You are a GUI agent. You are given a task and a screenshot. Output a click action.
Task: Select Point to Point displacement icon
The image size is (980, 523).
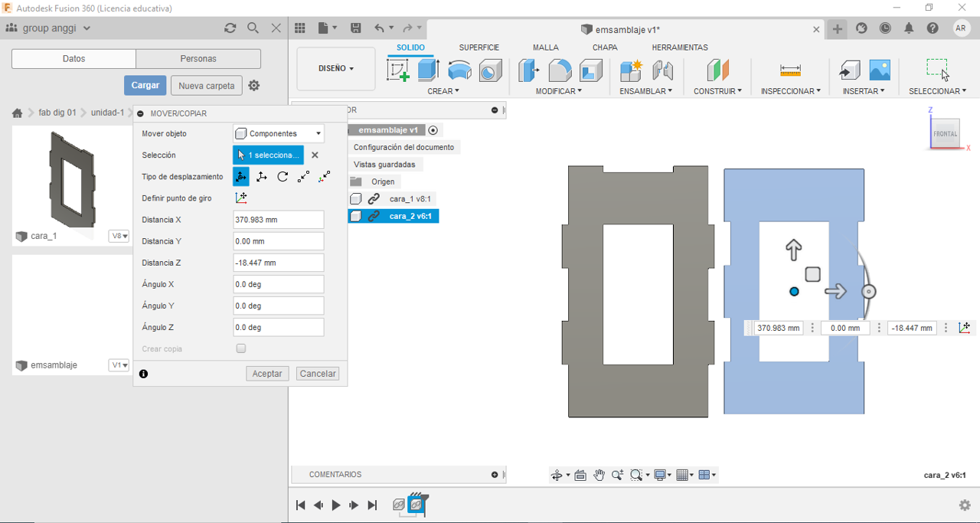[x=304, y=176]
